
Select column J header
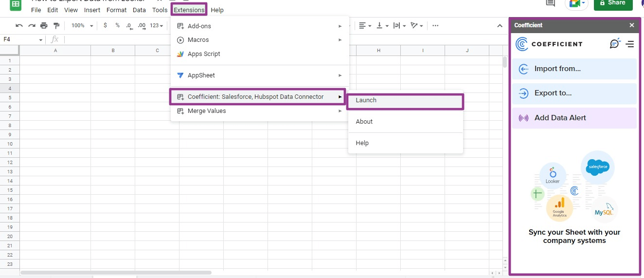click(x=467, y=51)
